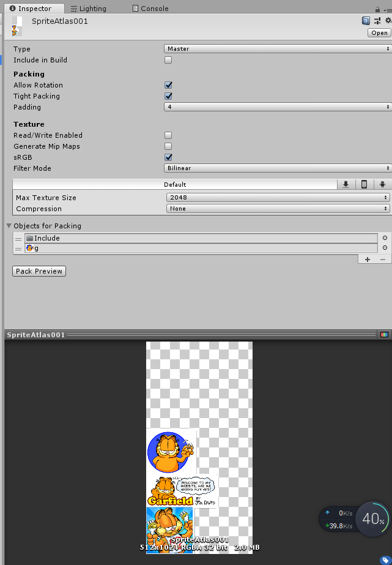The width and height of the screenshot is (392, 565).
Task: Click the Garfield logo comic sprite
Action: (x=182, y=491)
